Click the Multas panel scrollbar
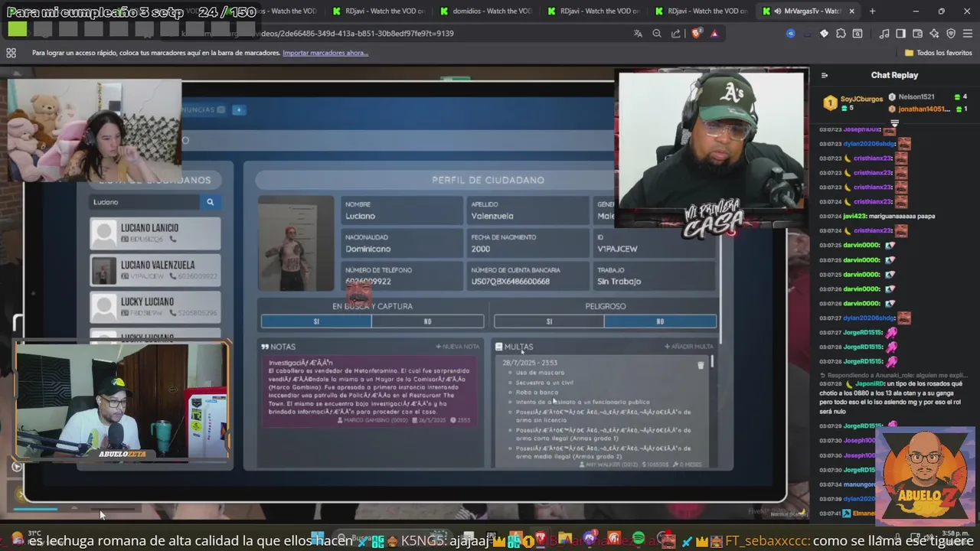The width and height of the screenshot is (980, 551). coord(713,361)
